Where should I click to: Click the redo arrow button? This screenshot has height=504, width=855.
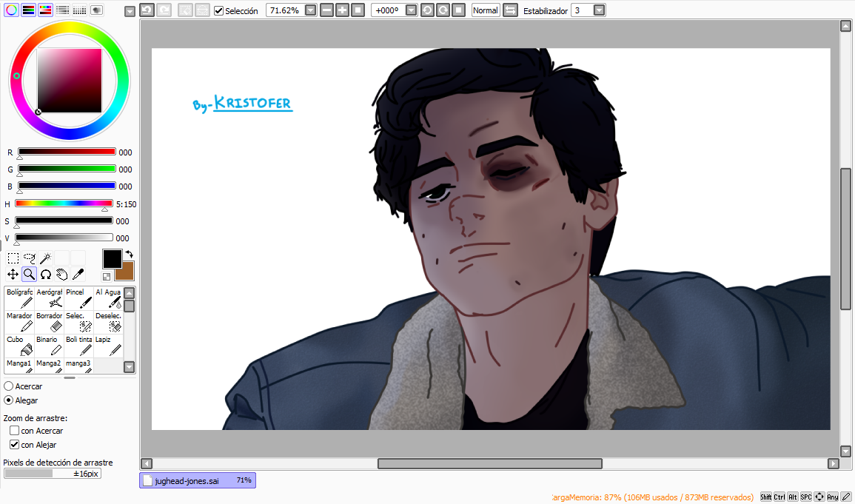[x=164, y=10]
